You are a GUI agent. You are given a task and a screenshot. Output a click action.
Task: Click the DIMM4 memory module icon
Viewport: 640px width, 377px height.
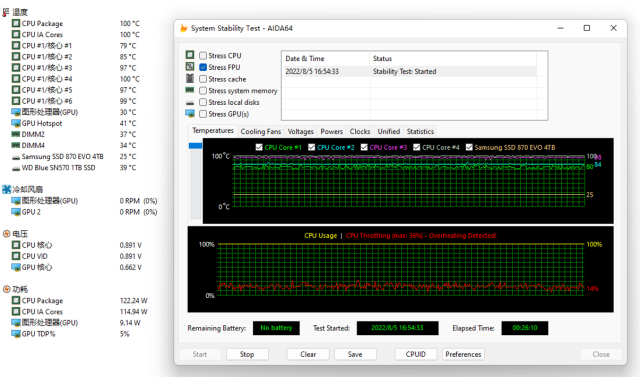(x=16, y=145)
